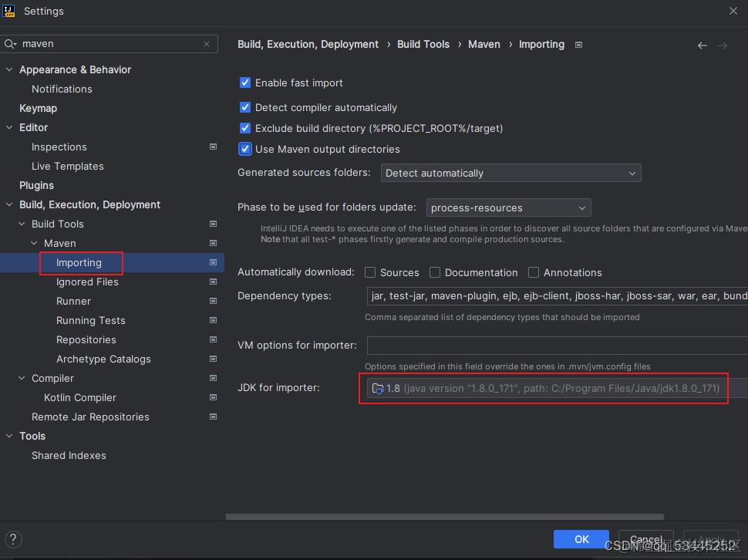The height and width of the screenshot is (560, 748).
Task: Click the IntelliJ IDEA logo in title bar
Action: (8, 11)
